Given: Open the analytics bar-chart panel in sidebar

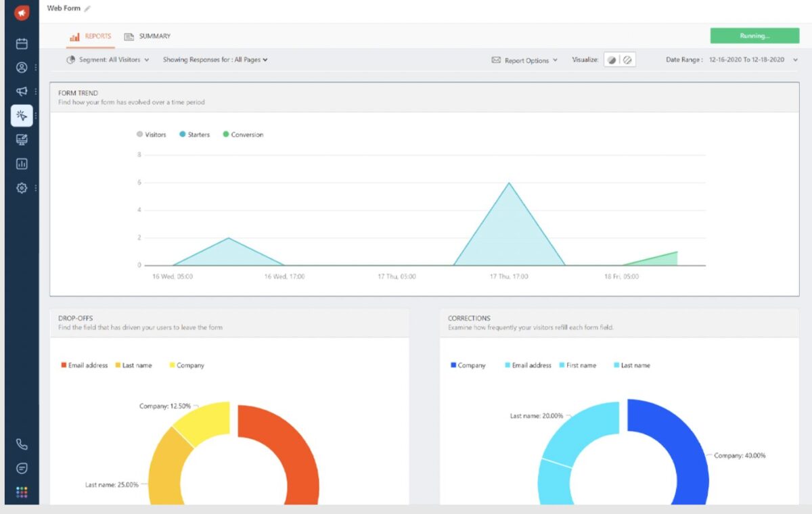Looking at the screenshot, I should (22, 163).
